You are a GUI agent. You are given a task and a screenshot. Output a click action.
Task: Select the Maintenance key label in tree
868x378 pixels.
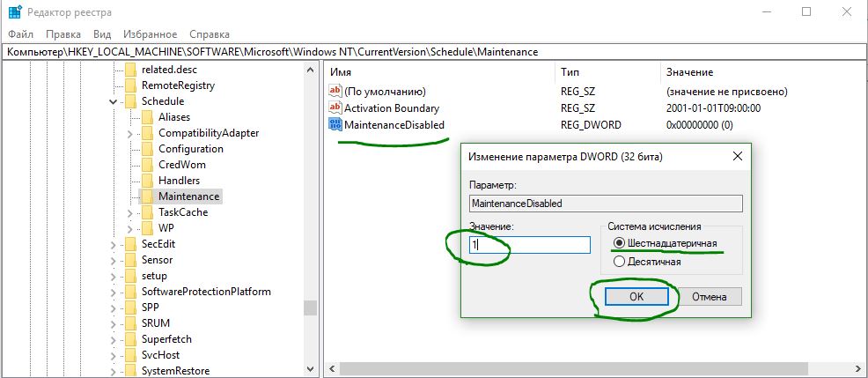[x=188, y=196]
